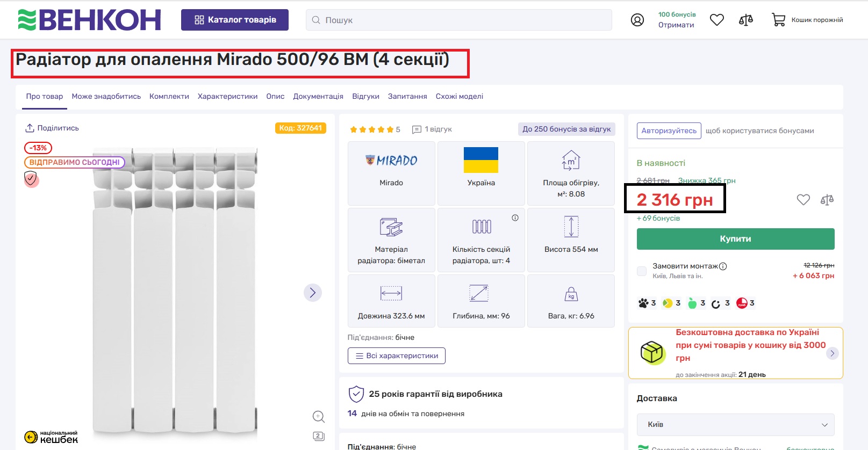Click the ВІДПРАВИМО СЬОГОДНІ badge
The width and height of the screenshot is (868, 450).
tap(75, 162)
